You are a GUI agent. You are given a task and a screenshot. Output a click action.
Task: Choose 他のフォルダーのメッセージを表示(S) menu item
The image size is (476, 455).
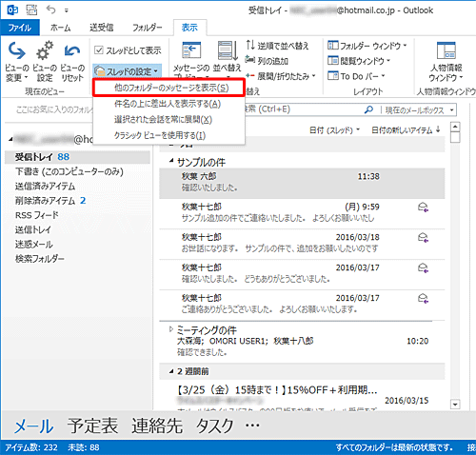click(169, 88)
